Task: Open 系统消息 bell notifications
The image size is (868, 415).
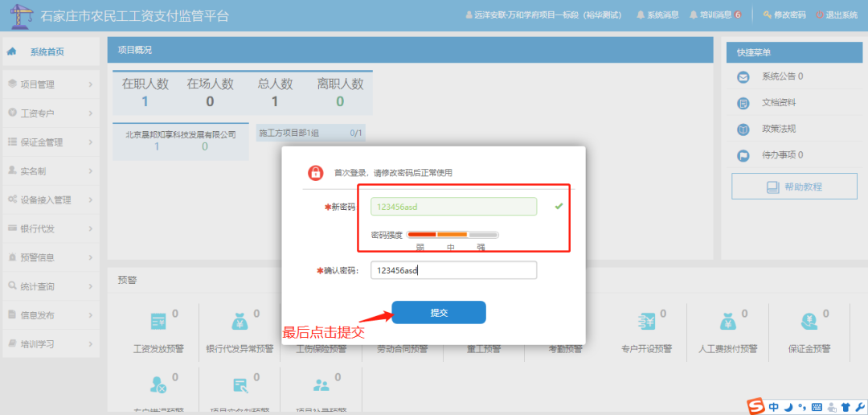Action: pyautogui.click(x=657, y=15)
